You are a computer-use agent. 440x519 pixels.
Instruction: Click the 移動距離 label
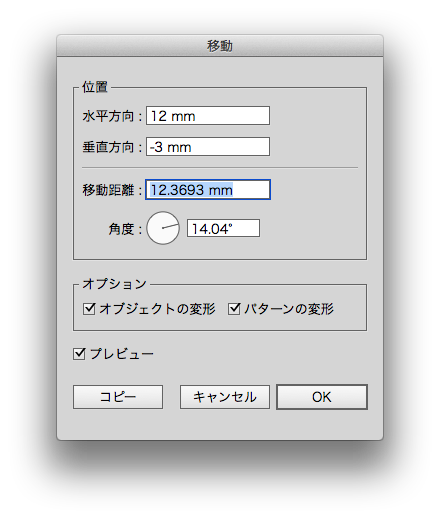click(108, 190)
